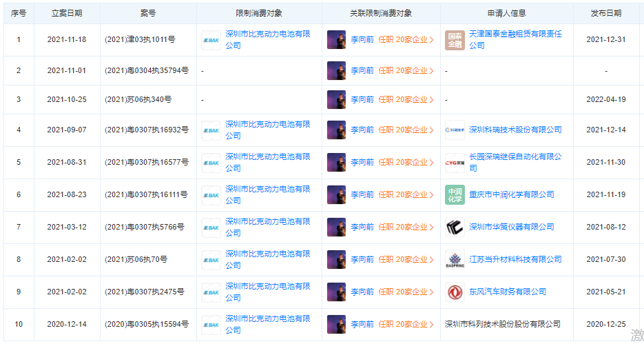644x344 pixels.
Task: Open 李向前 name link in row 3
Action: coord(362,99)
